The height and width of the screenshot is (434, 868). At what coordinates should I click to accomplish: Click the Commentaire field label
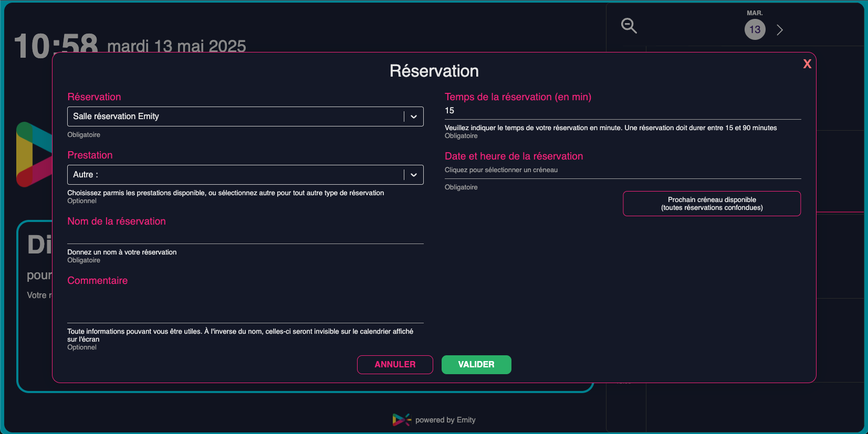point(97,281)
